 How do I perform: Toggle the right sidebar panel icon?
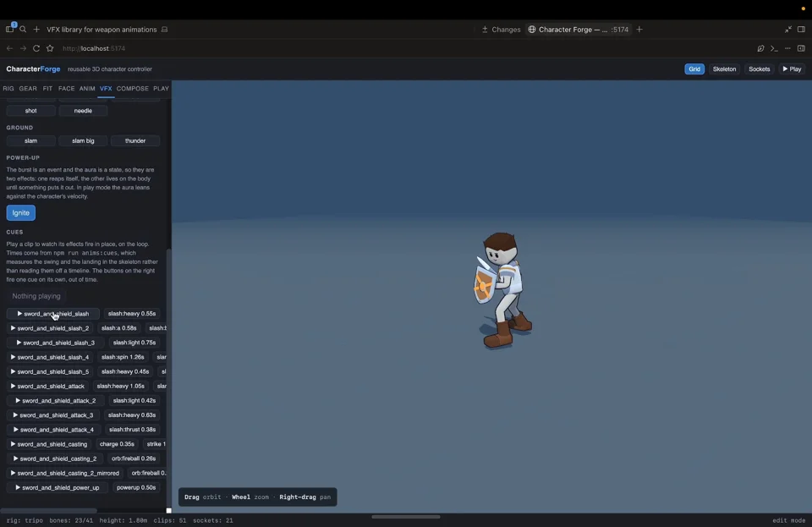(x=801, y=30)
